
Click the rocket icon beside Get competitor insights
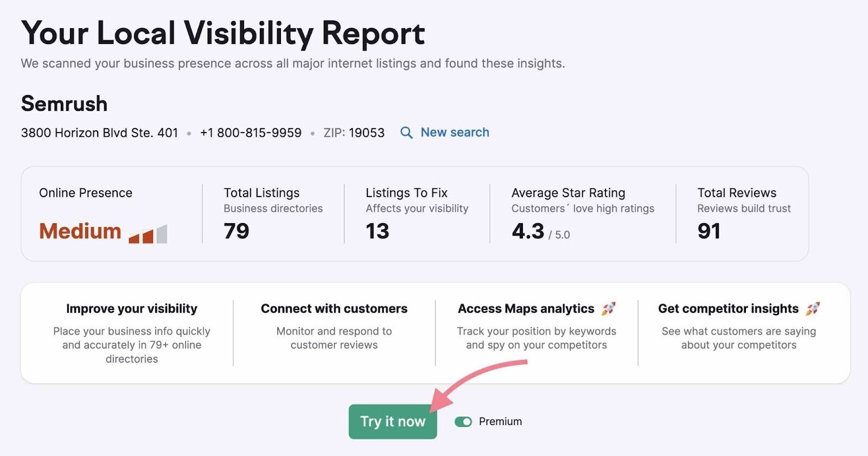[x=813, y=308]
